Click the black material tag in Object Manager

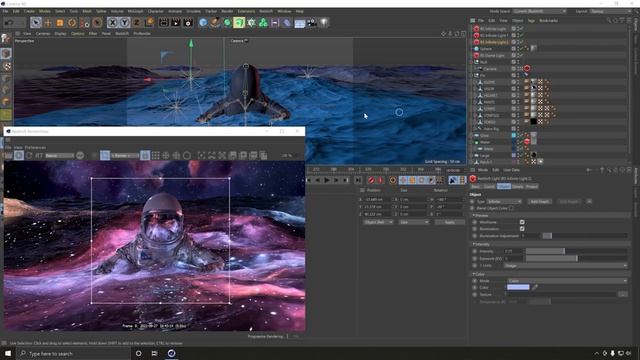pyautogui.click(x=533, y=122)
